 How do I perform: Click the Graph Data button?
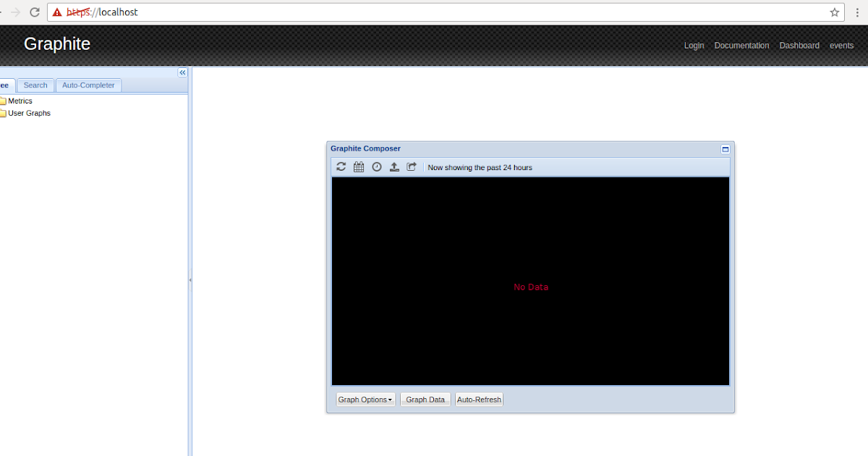425,399
